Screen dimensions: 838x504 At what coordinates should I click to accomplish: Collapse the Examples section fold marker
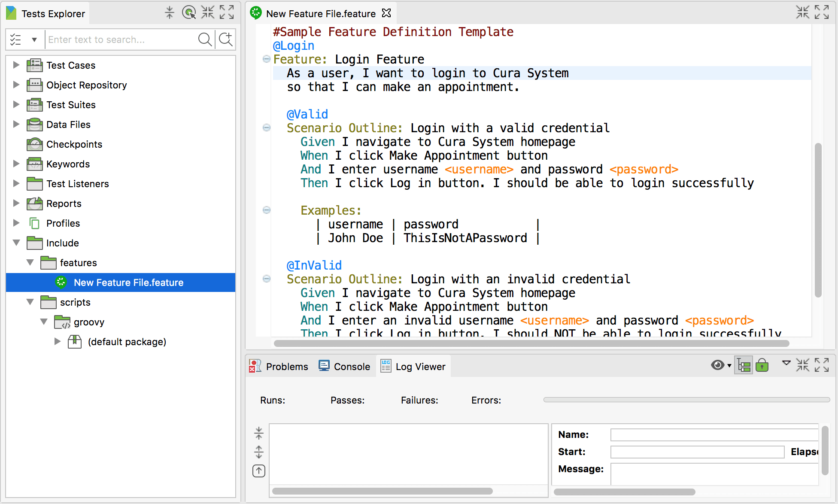point(266,210)
